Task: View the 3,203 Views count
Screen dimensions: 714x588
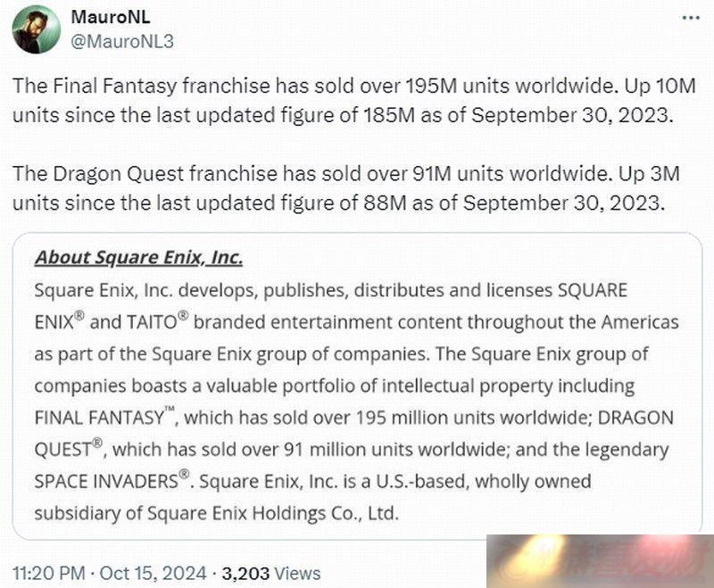Action: (x=271, y=573)
